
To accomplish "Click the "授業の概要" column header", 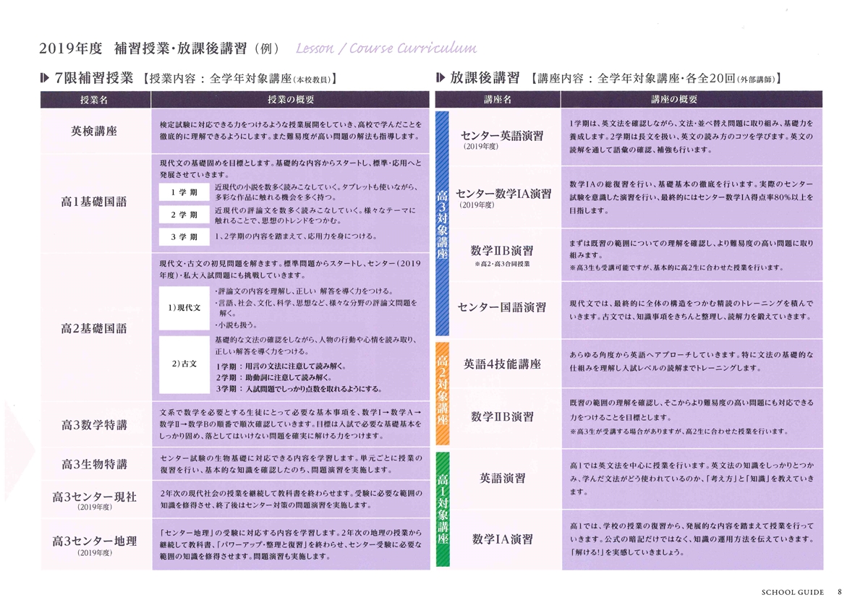I will 291,100.
